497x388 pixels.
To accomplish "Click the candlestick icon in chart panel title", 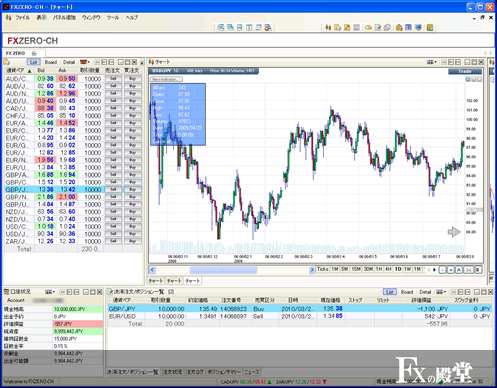I will tap(151, 62).
